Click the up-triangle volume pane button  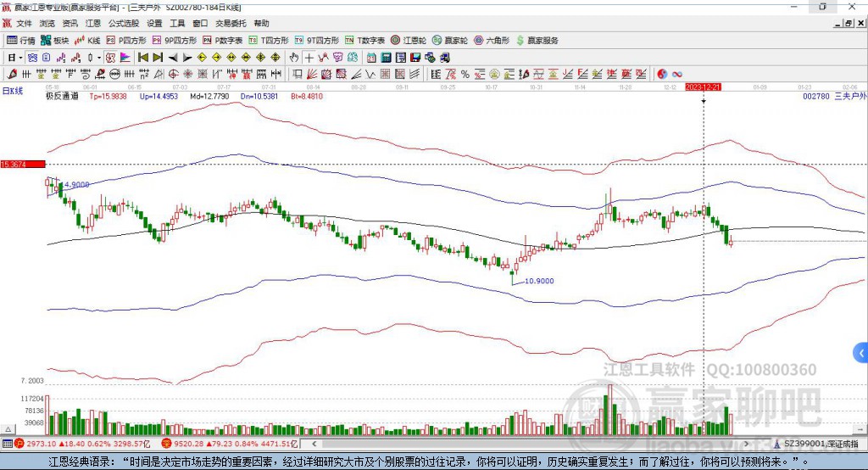8,429
